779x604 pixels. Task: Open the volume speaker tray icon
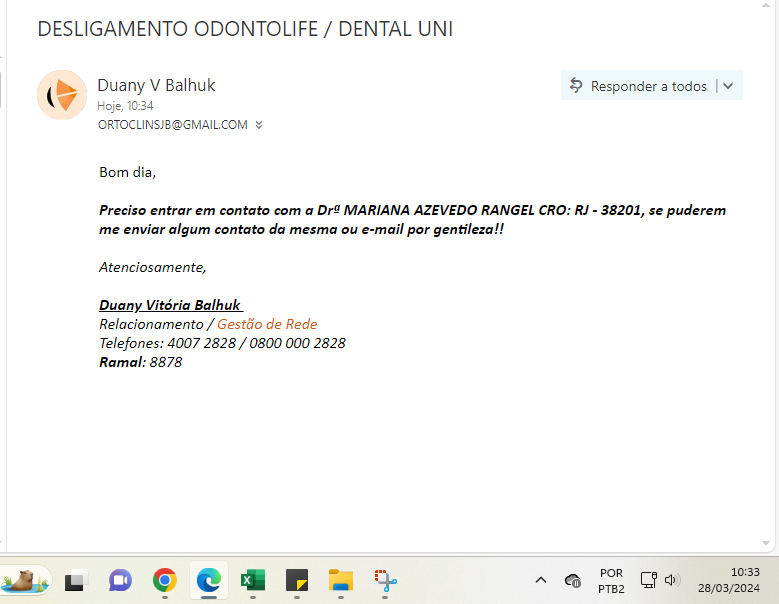point(672,580)
